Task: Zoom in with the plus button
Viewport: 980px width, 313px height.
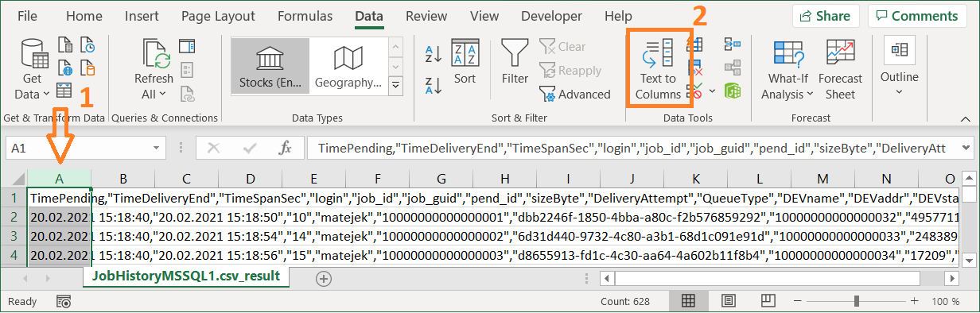Action: [914, 301]
